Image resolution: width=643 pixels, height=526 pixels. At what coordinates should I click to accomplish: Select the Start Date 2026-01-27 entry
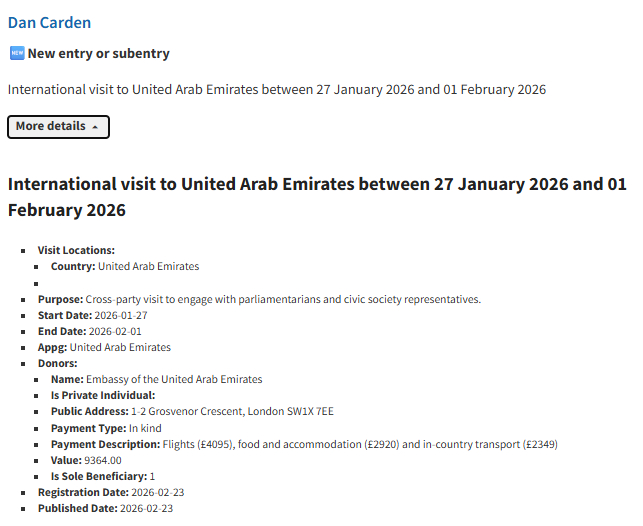pos(92,315)
